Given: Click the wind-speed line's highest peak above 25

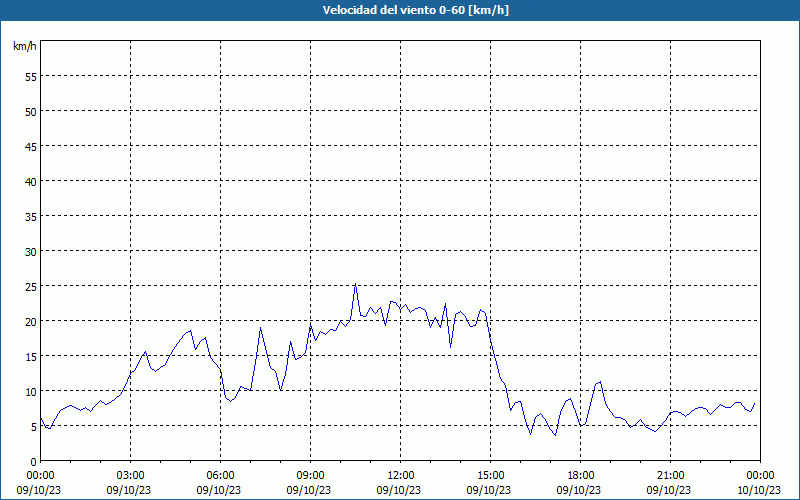Looking at the screenshot, I should [x=355, y=285].
